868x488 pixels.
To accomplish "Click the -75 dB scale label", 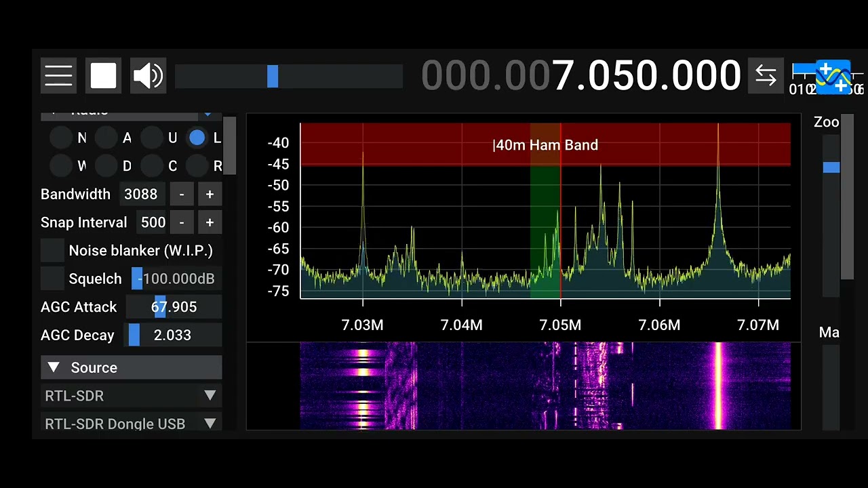I will tap(278, 291).
